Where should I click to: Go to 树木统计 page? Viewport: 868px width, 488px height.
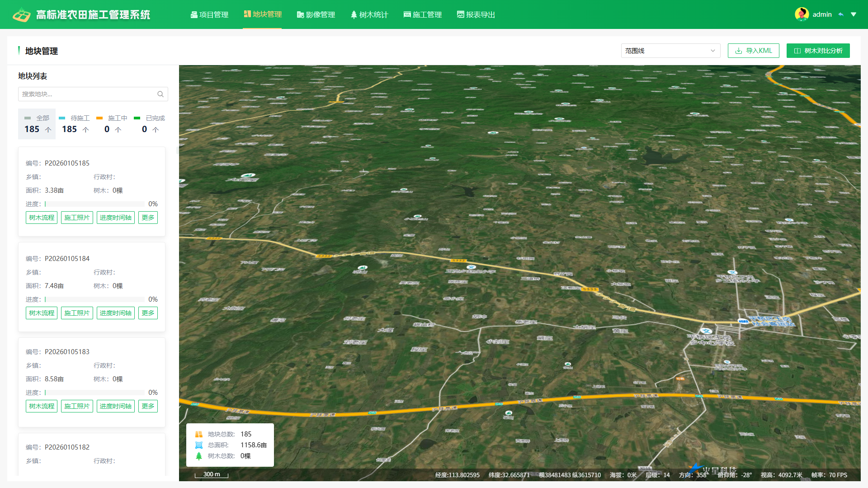(369, 14)
